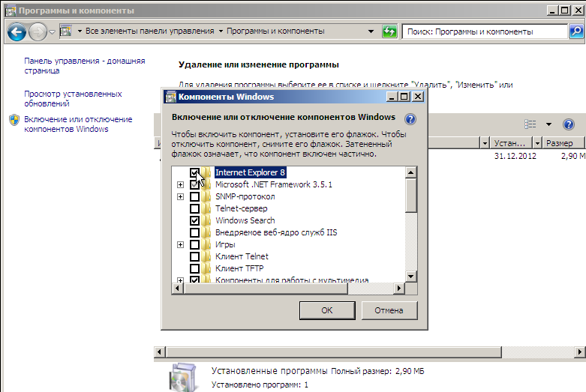Click OK button in Windows Components dialog
586x392 pixels.
tap(327, 310)
